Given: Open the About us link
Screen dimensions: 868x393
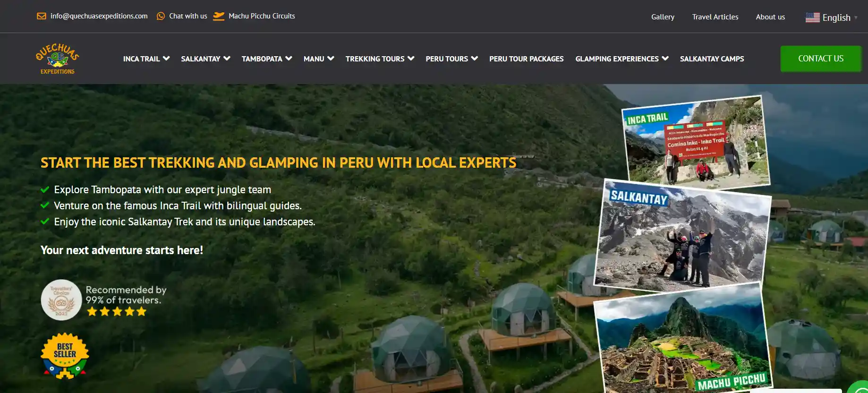Looking at the screenshot, I should [770, 17].
